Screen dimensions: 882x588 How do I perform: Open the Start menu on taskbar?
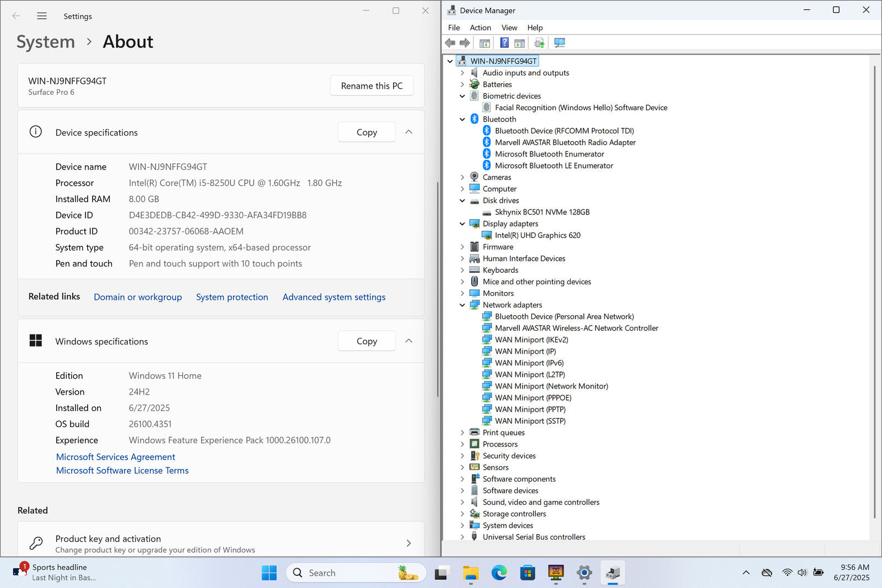269,573
